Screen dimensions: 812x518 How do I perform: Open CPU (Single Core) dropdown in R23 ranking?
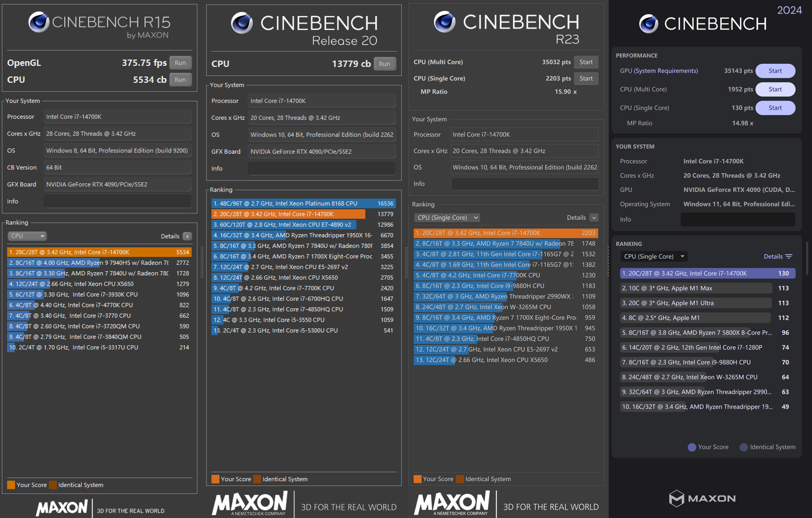(447, 218)
